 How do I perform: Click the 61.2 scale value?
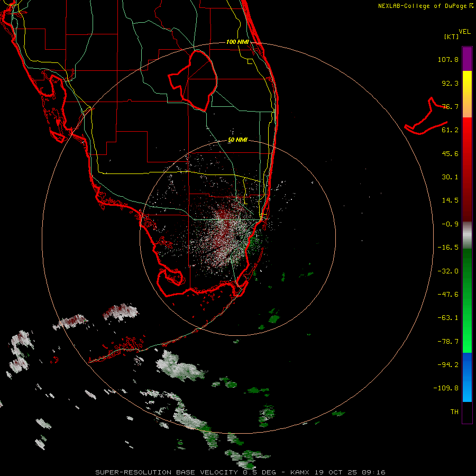pos(450,130)
